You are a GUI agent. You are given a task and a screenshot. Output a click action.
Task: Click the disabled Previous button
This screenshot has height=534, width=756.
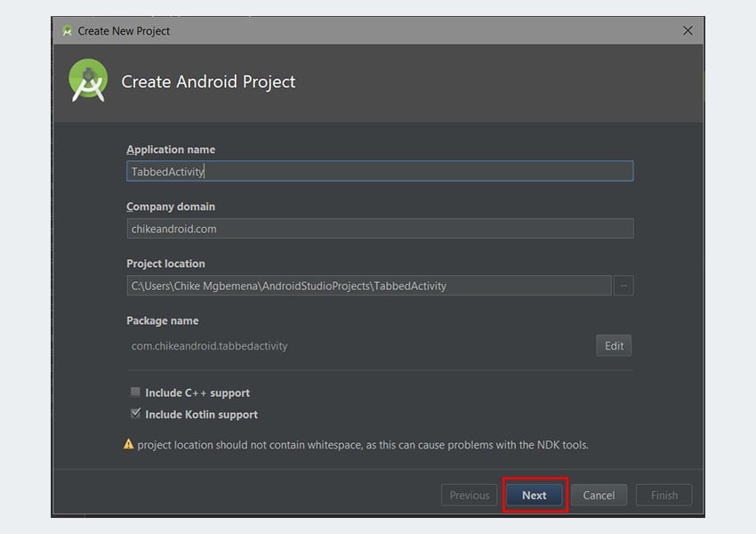[x=469, y=495]
